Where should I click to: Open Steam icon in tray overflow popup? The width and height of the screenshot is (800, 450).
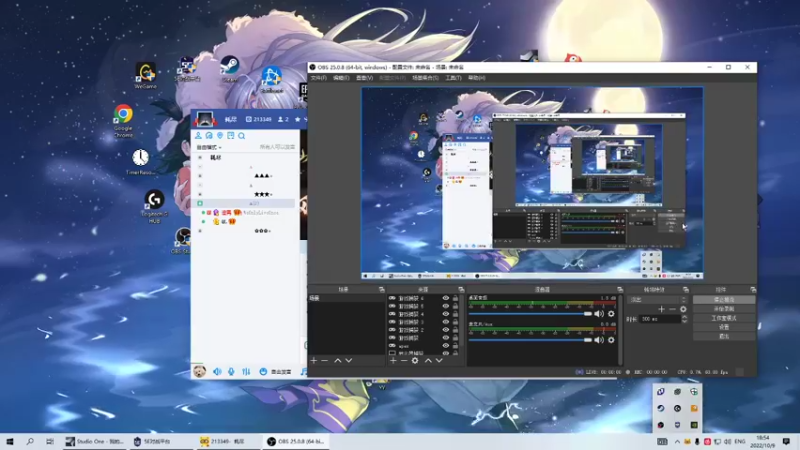click(x=661, y=408)
